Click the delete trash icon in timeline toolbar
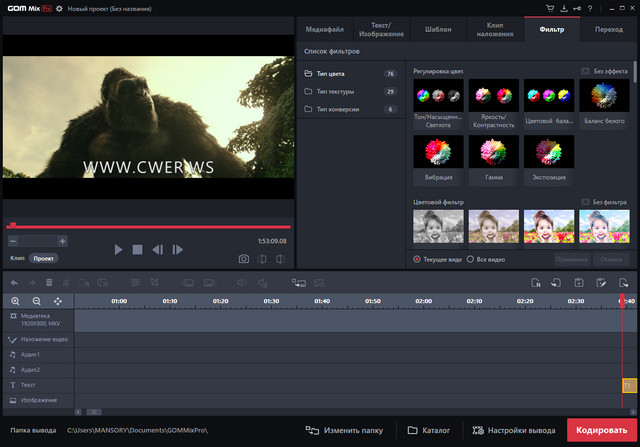This screenshot has height=447, width=640. 48,283
